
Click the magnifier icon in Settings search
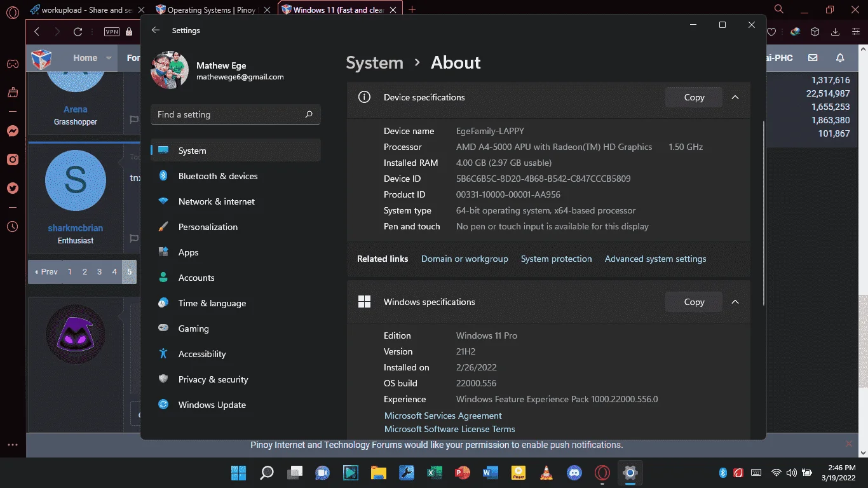[x=309, y=114]
